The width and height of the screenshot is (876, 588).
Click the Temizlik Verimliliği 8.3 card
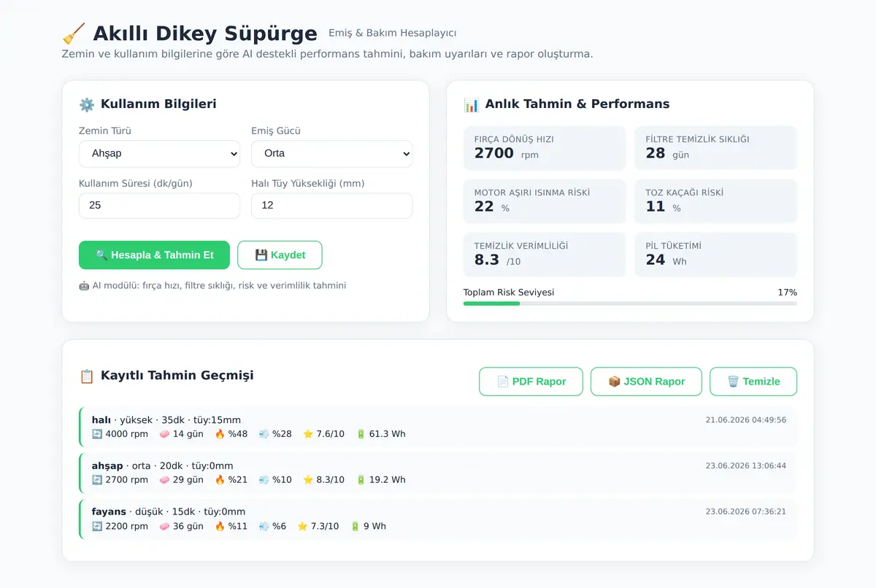545,255
